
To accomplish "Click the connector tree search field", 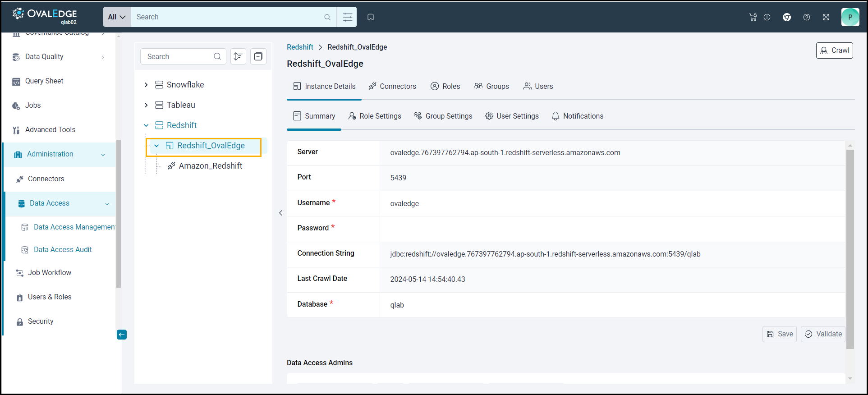I will (179, 56).
